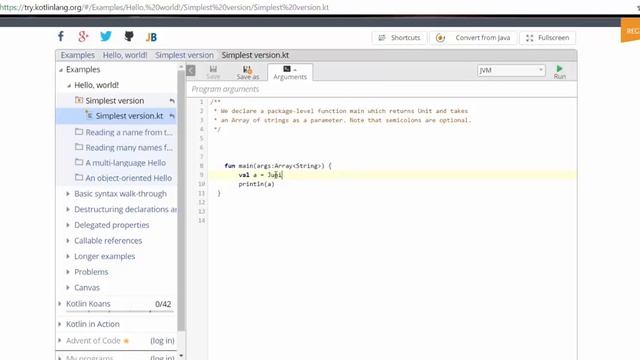
Task: Click Simplest version breadcrumb
Action: (184, 55)
